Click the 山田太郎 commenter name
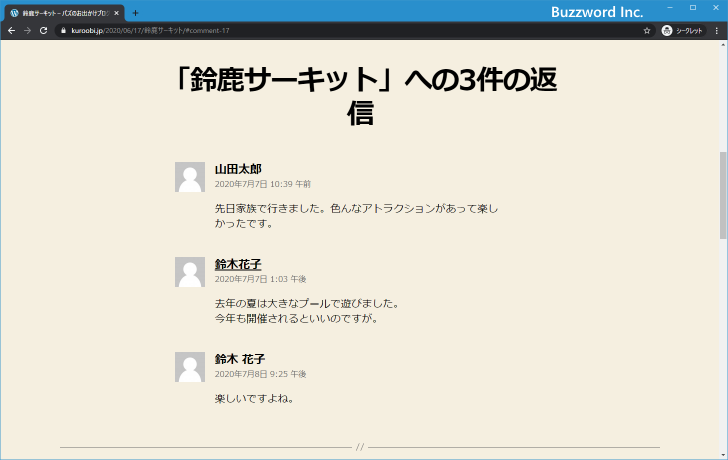Image resolution: width=728 pixels, height=460 pixels. [238, 169]
